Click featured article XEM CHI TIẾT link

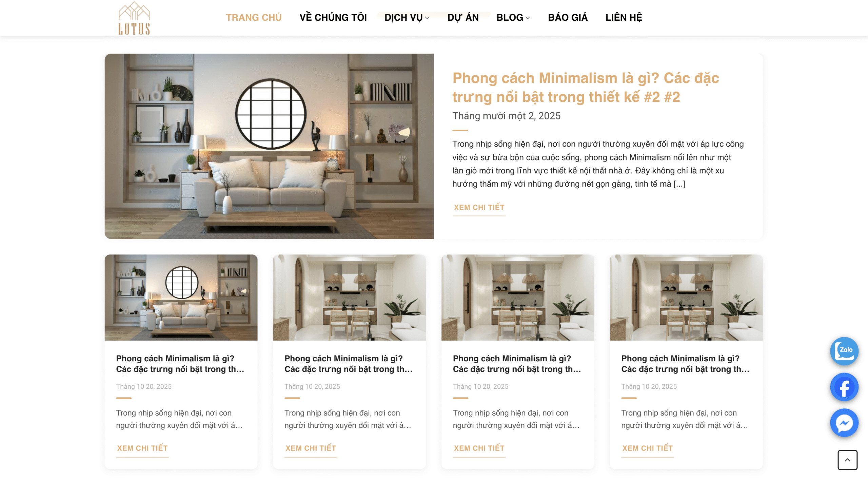tap(479, 207)
